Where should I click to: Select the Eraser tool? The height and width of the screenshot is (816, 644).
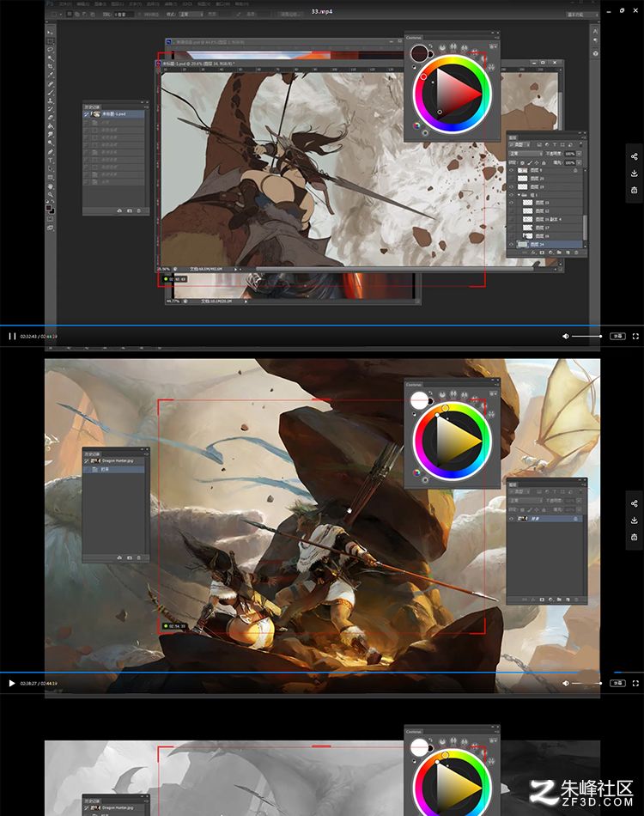click(x=50, y=117)
